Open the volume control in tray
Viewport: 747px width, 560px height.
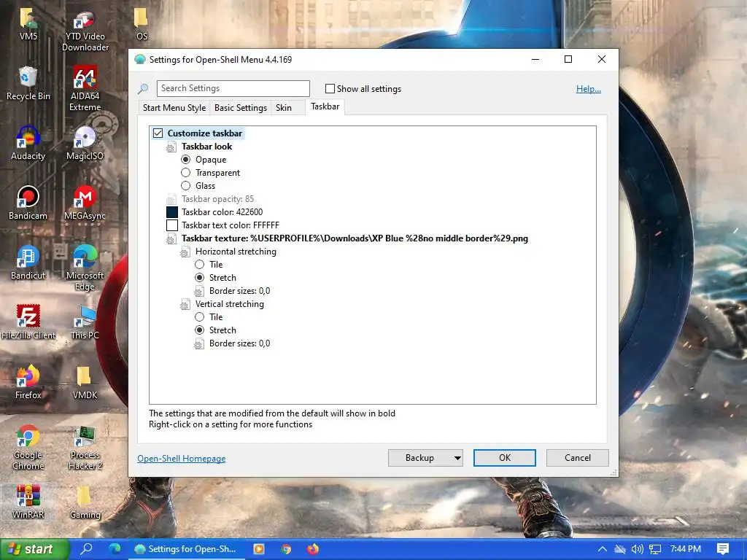[x=637, y=549]
